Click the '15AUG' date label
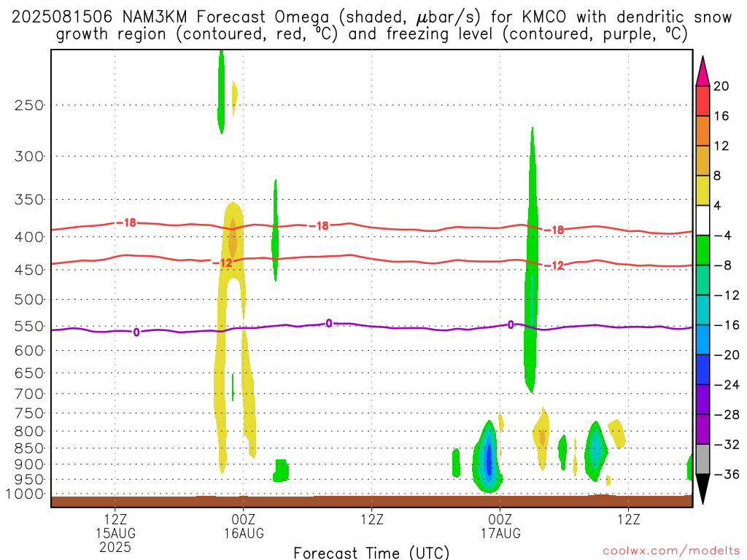Image resolution: width=747 pixels, height=560 pixels. coord(115,533)
